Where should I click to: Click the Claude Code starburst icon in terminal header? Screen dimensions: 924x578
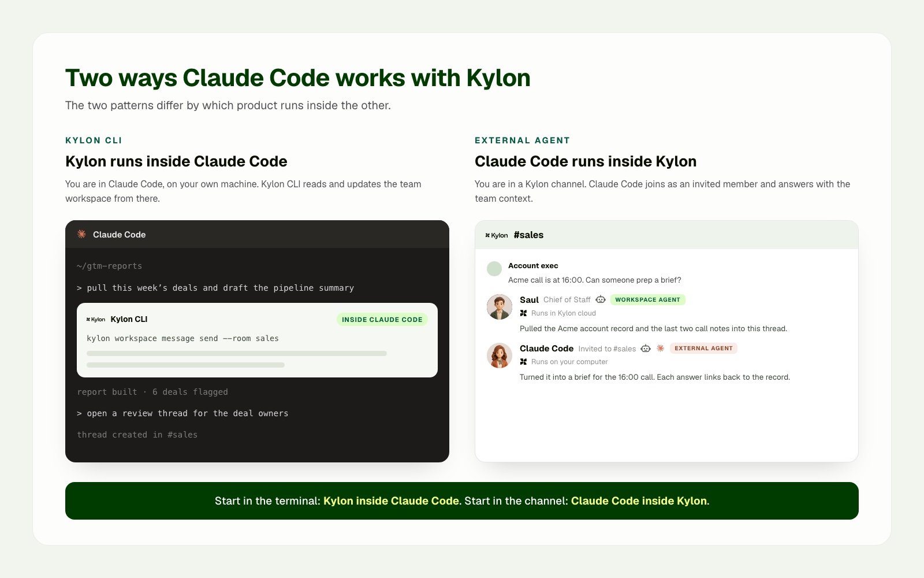point(81,234)
